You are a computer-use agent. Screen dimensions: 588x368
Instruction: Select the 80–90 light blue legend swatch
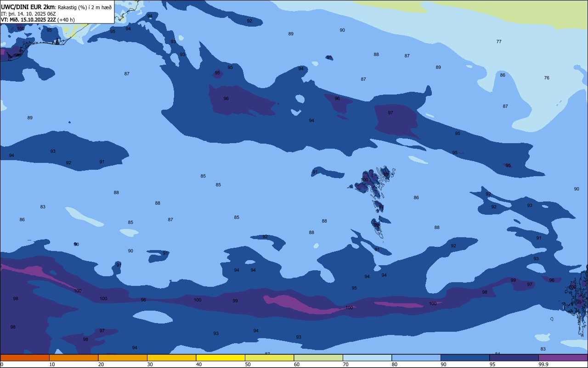[416, 357]
